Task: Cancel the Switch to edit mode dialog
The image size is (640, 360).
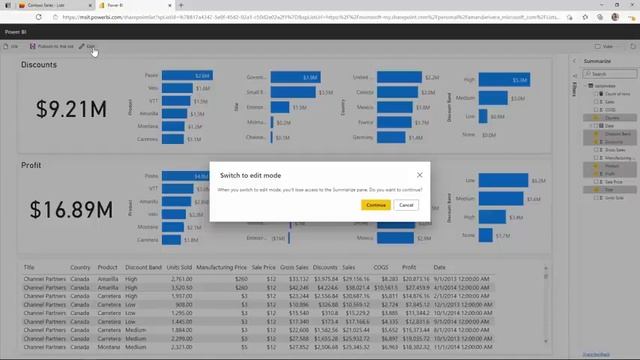Action: point(406,205)
